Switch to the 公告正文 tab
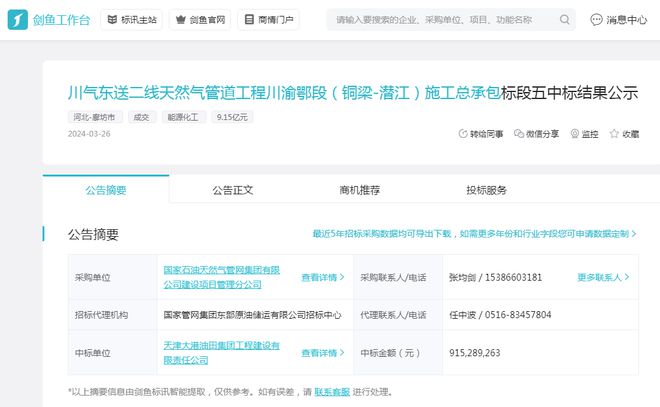660x407 pixels. 232,190
